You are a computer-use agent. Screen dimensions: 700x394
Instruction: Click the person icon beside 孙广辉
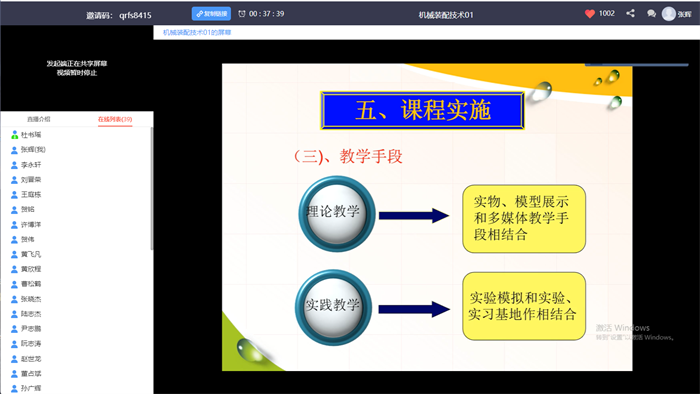tap(14, 388)
